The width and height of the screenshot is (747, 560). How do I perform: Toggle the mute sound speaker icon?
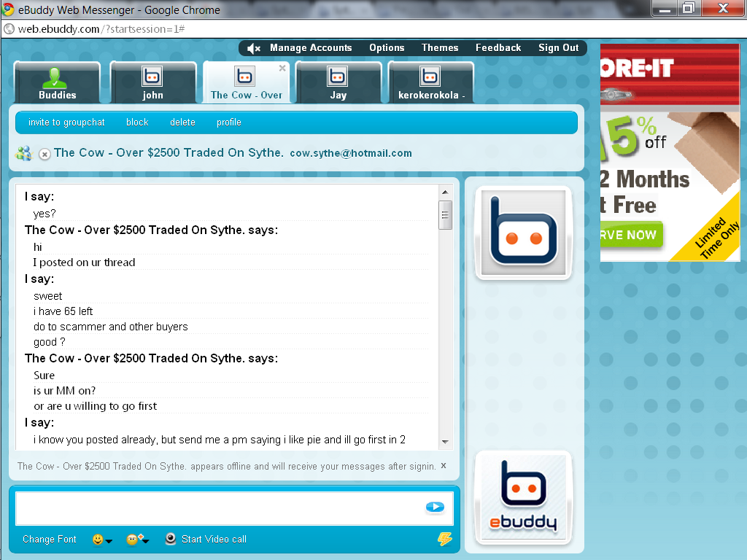click(x=254, y=48)
